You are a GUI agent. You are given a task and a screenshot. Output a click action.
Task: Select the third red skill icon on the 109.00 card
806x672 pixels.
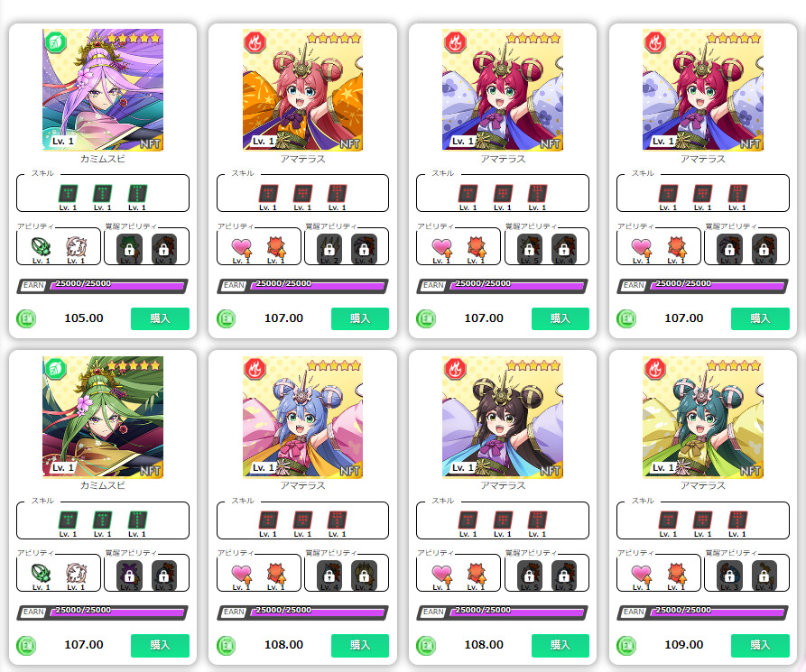(737, 520)
